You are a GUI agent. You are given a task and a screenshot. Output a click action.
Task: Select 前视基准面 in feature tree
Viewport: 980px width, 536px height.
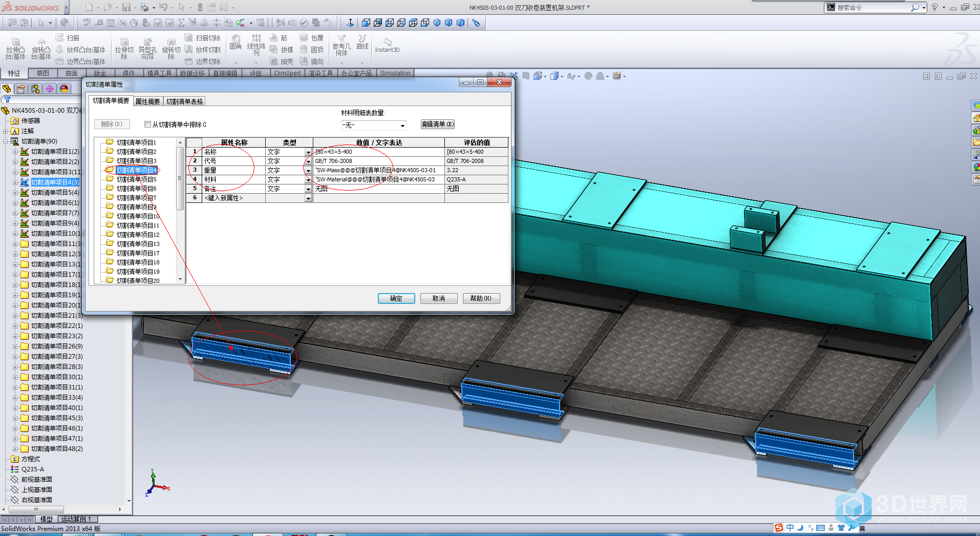click(36, 480)
